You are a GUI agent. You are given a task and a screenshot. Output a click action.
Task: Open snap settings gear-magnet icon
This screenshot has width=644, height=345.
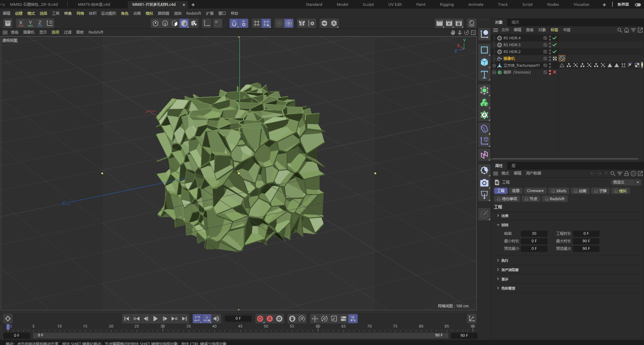click(244, 23)
